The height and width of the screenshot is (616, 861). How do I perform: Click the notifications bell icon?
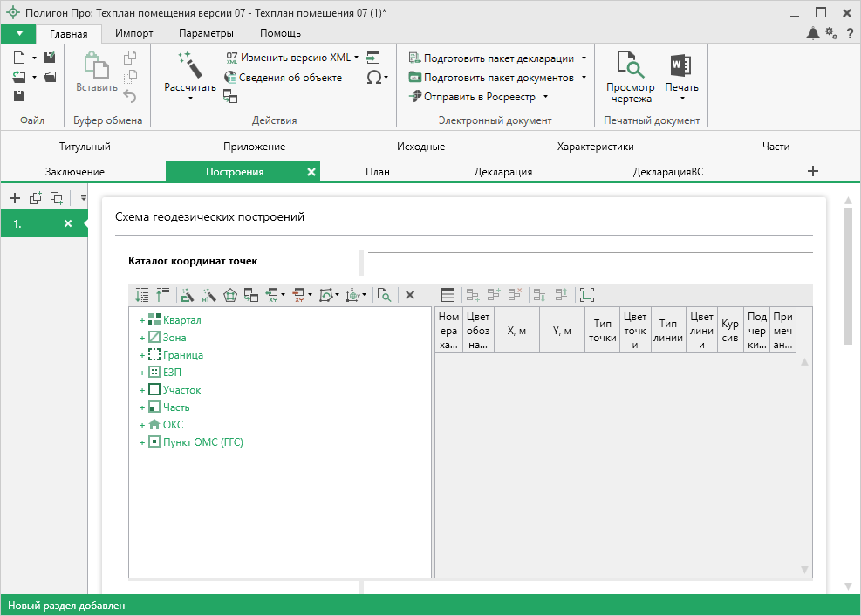tap(813, 33)
